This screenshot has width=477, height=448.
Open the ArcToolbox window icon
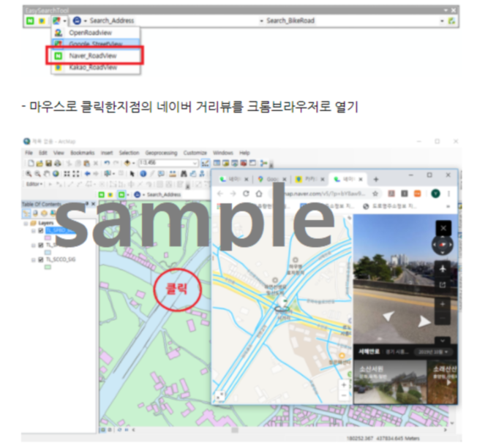point(244,163)
